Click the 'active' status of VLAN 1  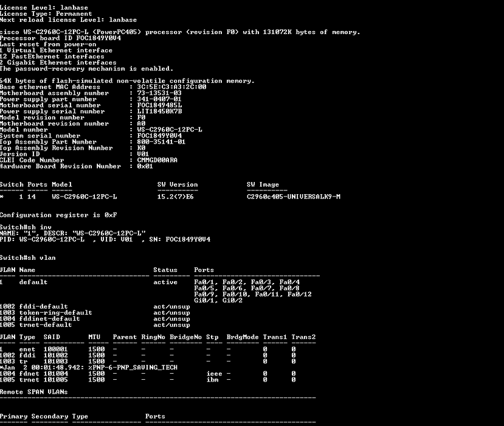[165, 282]
